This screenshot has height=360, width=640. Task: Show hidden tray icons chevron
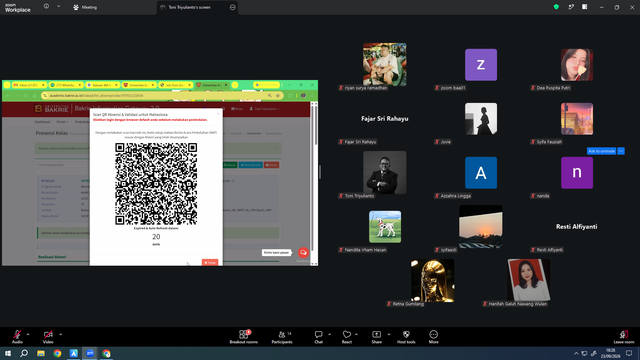(x=576, y=353)
